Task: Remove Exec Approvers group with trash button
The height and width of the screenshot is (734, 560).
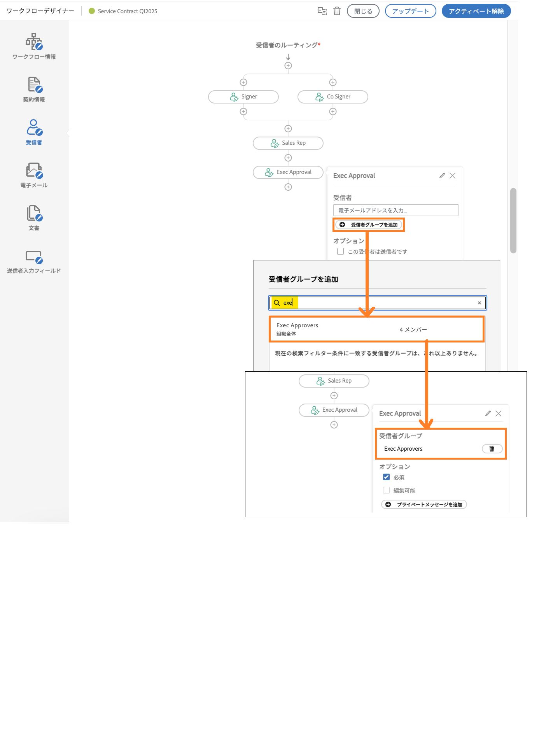Action: point(492,449)
